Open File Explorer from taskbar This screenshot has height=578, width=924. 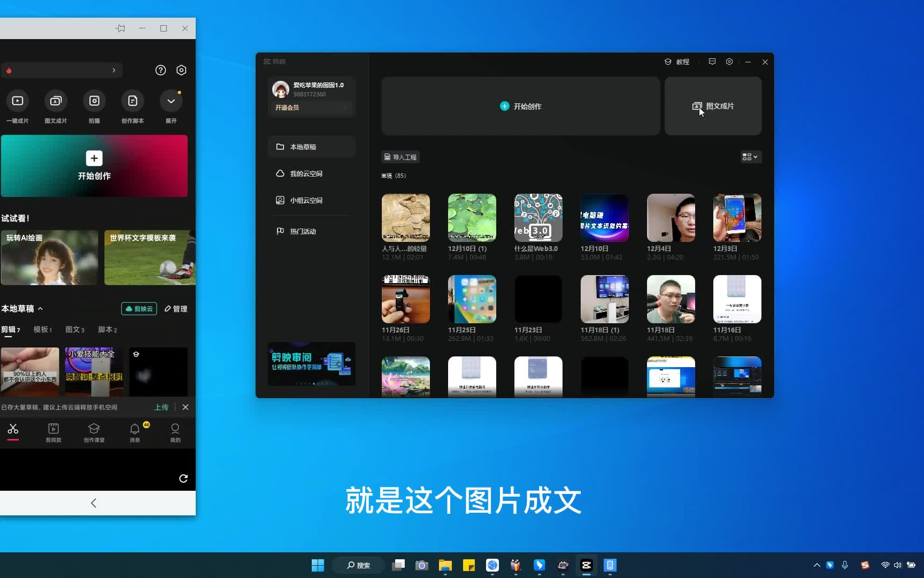point(445,565)
